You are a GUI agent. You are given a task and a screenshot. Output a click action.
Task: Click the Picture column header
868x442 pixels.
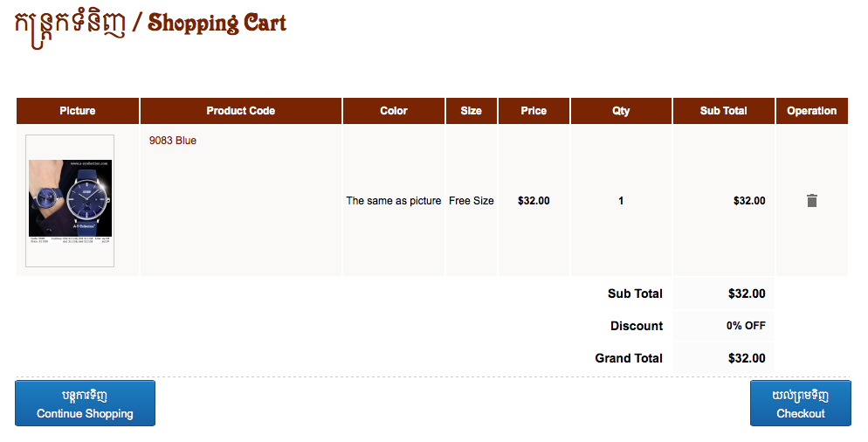click(78, 111)
